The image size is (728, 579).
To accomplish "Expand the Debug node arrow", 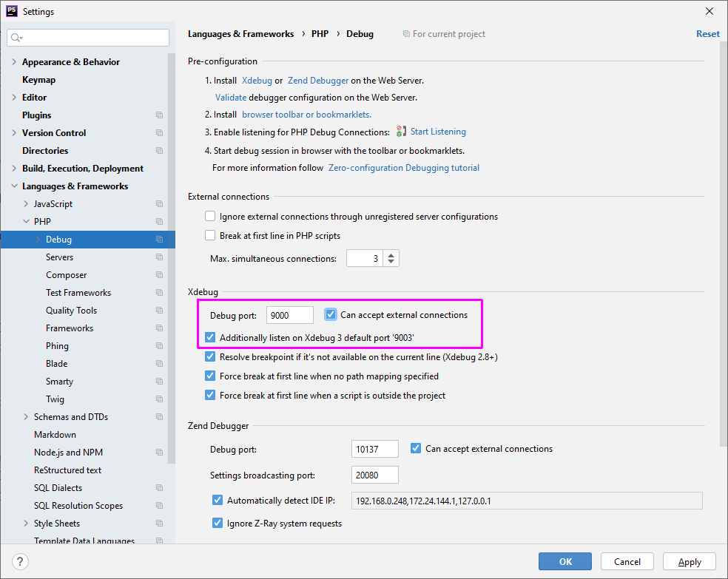I will coord(38,240).
